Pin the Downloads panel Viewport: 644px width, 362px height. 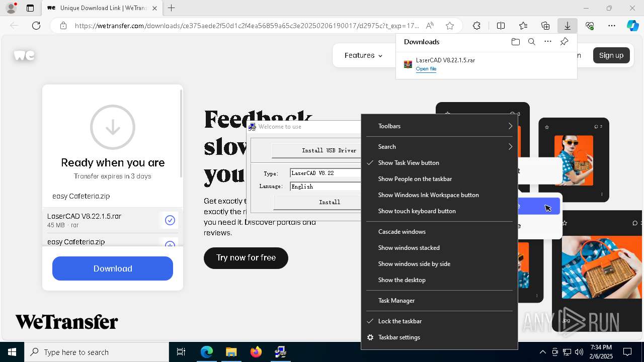point(564,42)
